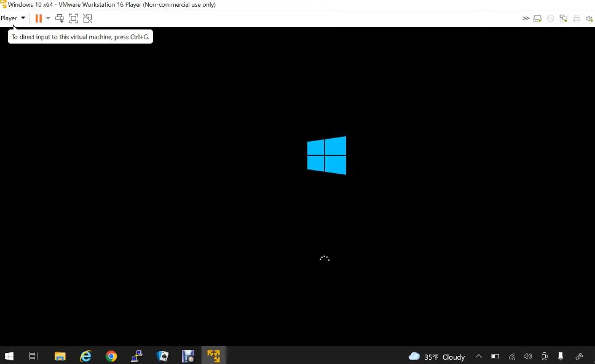This screenshot has width=595, height=364.
Task: Click the CD/DVD drive device icon
Action: point(550,18)
